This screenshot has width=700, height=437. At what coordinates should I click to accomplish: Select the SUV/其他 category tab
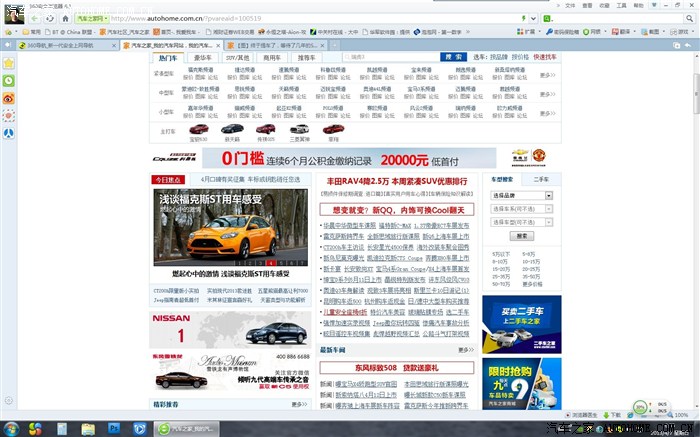point(237,58)
